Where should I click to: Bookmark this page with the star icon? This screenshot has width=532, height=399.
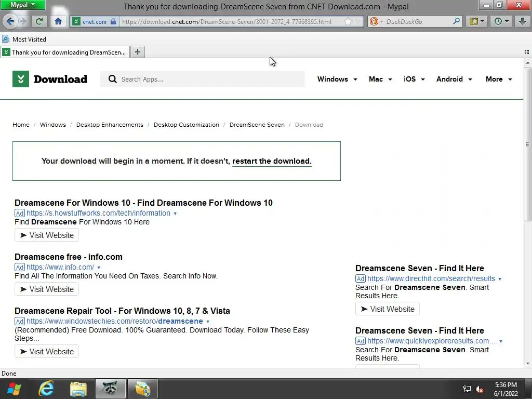pyautogui.click(x=349, y=22)
